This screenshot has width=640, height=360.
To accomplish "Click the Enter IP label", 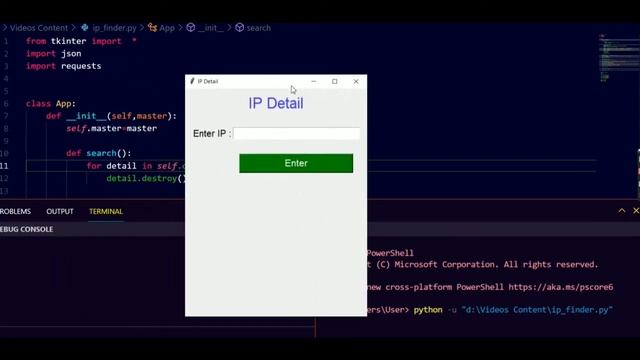I will 212,133.
